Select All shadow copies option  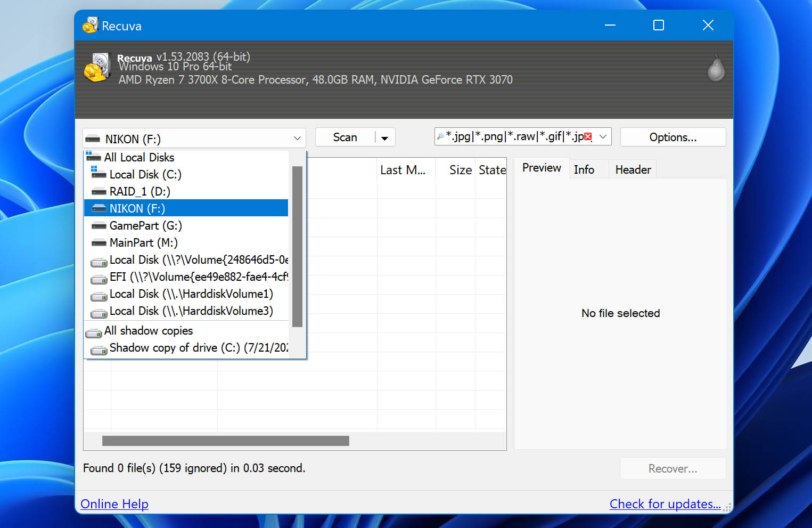(x=186, y=330)
